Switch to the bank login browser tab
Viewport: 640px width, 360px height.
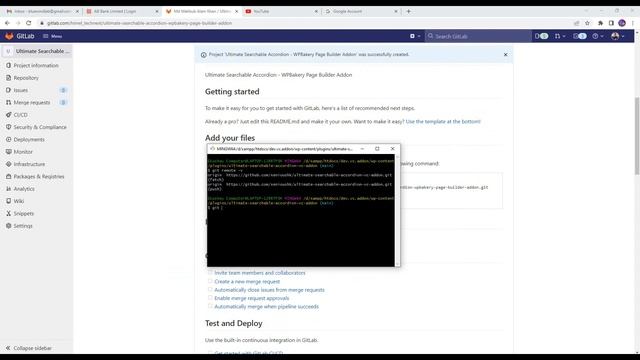[x=122, y=11]
